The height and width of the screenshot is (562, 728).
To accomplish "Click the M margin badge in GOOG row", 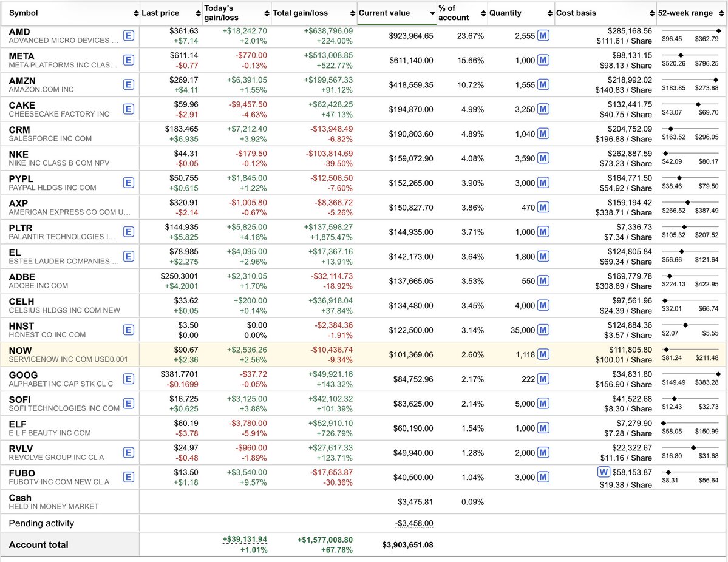I will [543, 379].
